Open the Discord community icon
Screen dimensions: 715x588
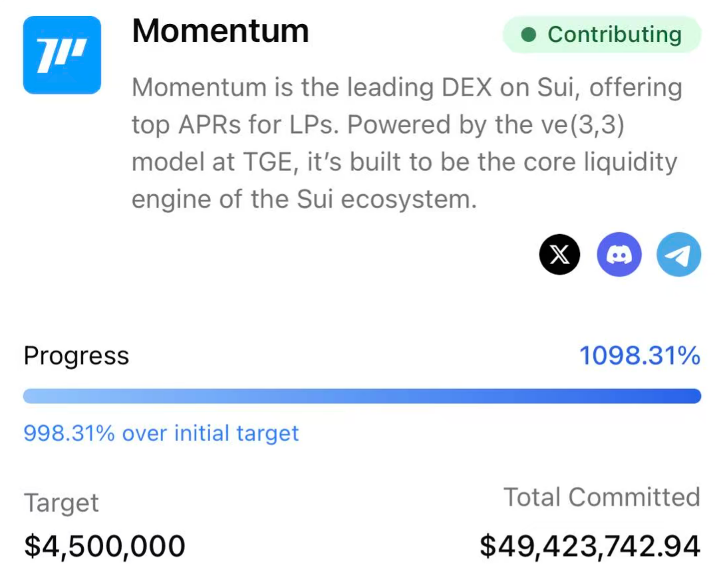pos(619,255)
